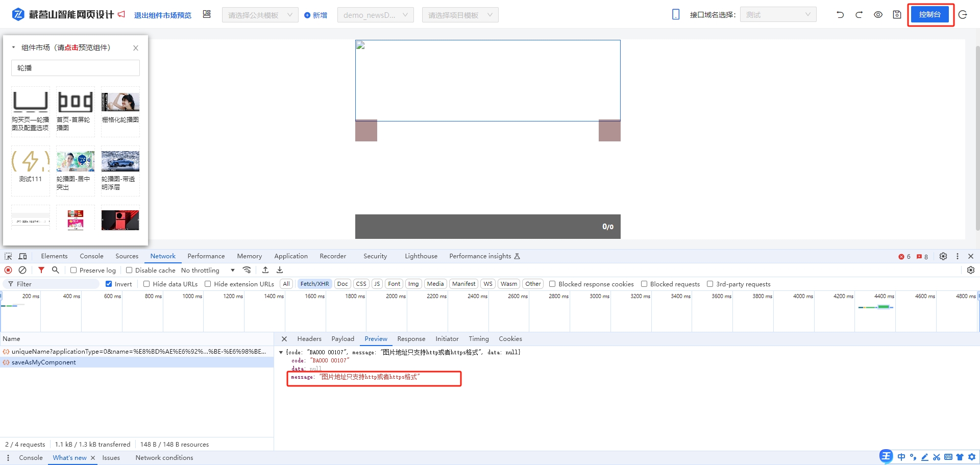Open DevTools more options menu
Viewport: 980px width, 465px height.
[x=958, y=256]
